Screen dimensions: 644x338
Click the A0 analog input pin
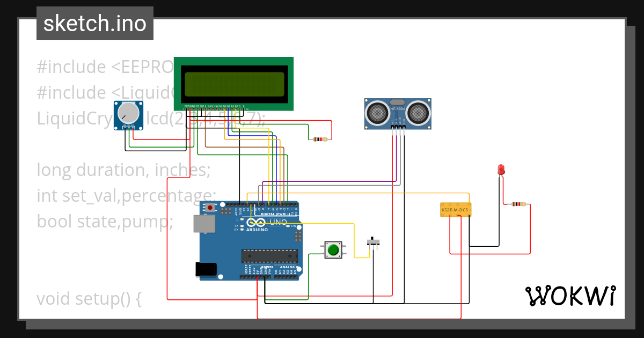point(276,277)
